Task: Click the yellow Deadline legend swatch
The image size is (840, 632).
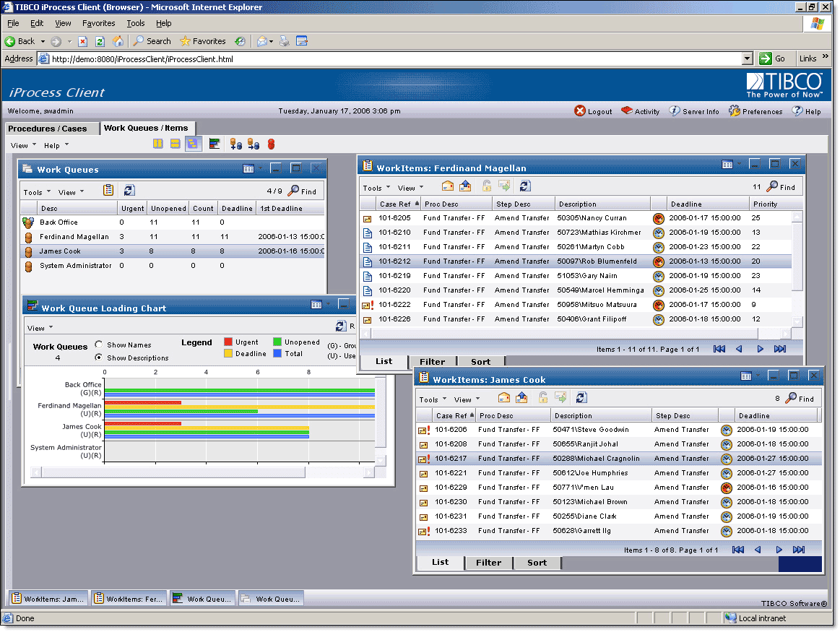Action: pos(228,353)
